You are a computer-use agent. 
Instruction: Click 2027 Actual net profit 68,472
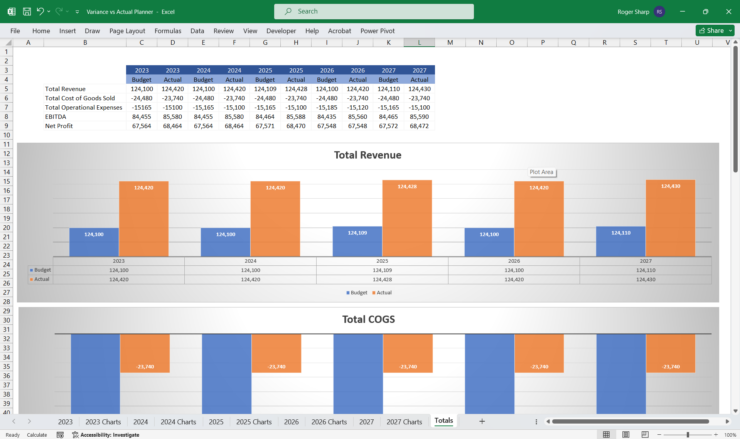coord(419,126)
